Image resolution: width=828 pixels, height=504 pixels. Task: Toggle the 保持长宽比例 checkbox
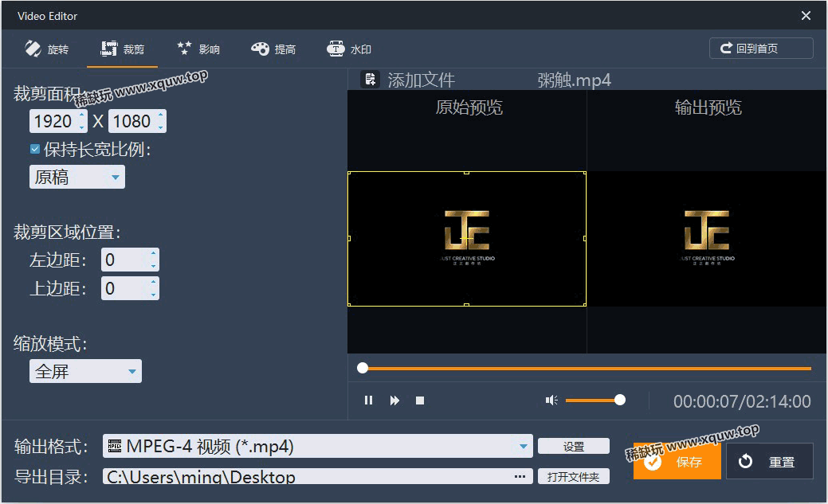click(35, 150)
